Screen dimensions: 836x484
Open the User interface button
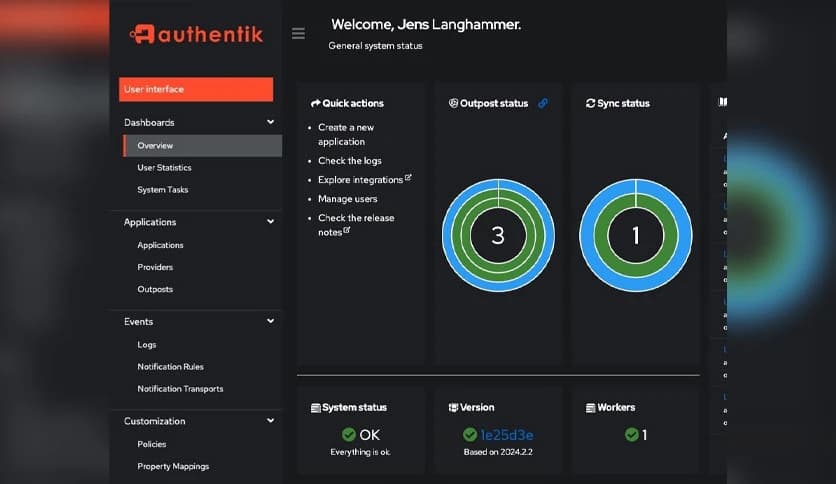[196, 89]
